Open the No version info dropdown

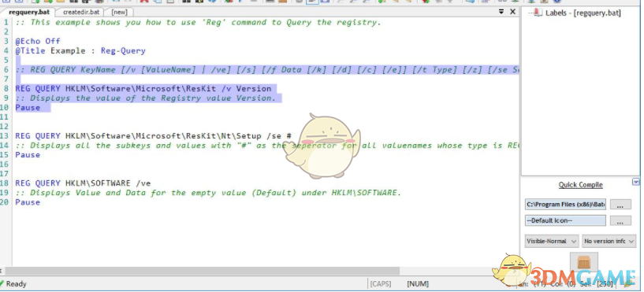point(609,241)
